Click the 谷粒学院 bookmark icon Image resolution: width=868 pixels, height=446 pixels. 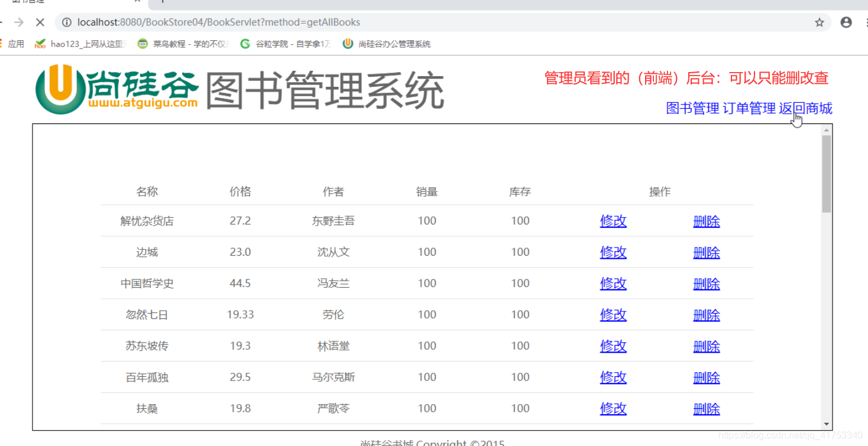tap(245, 43)
